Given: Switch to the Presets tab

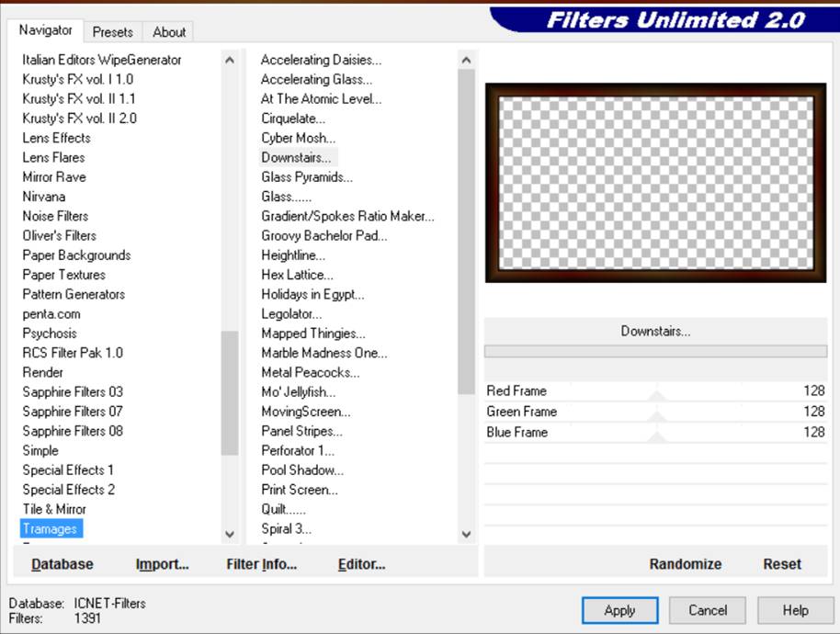Looking at the screenshot, I should pos(112,32).
